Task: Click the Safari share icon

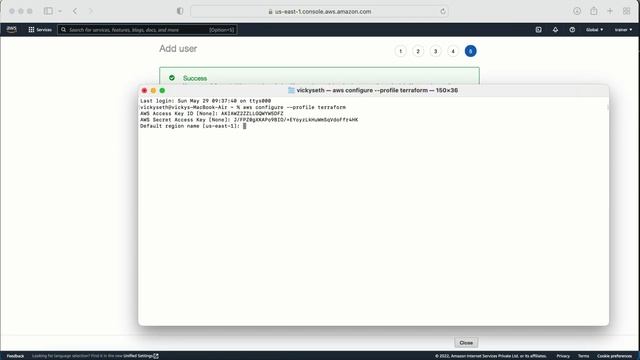Action: (x=593, y=11)
